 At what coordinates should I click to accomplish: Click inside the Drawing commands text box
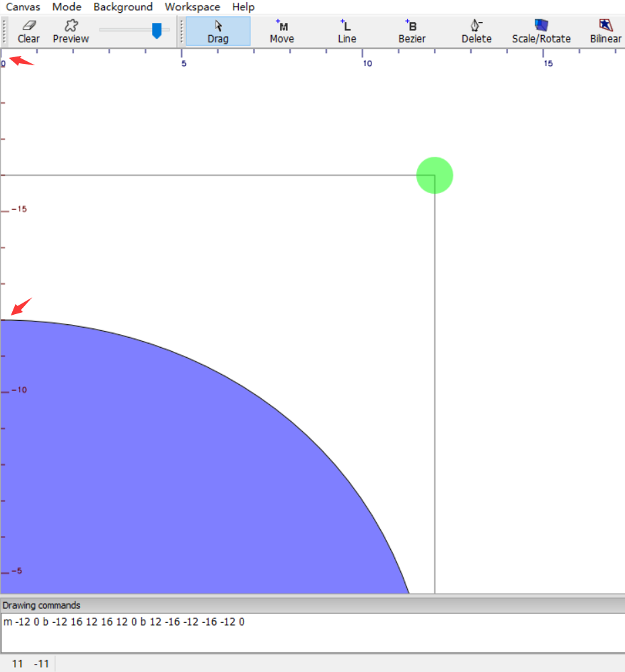click(313, 633)
